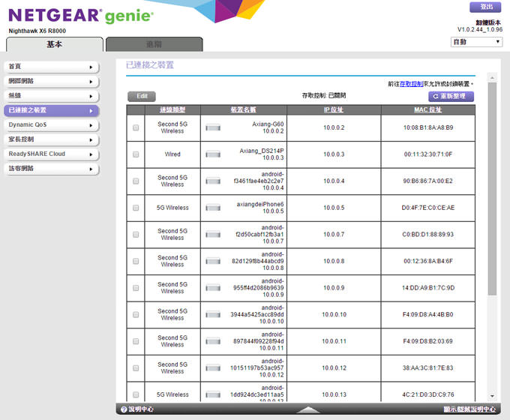Expand the Dynamic QoS sidebar arrow
Image resolution: width=510 pixels, height=420 pixels.
[91, 125]
